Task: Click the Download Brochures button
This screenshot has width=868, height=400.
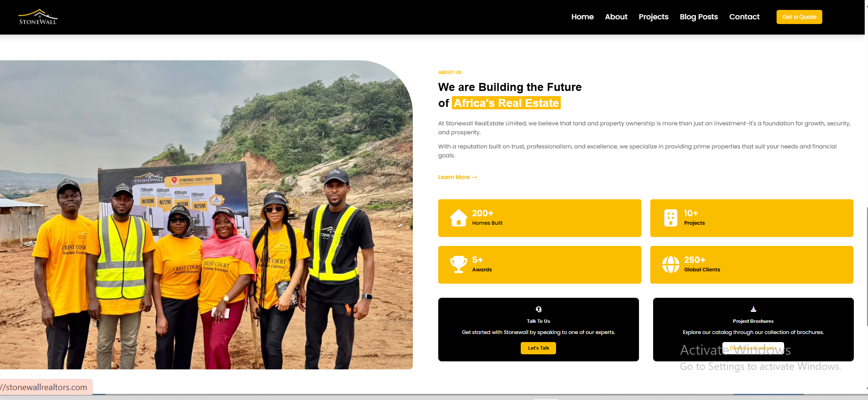Action: tap(753, 348)
